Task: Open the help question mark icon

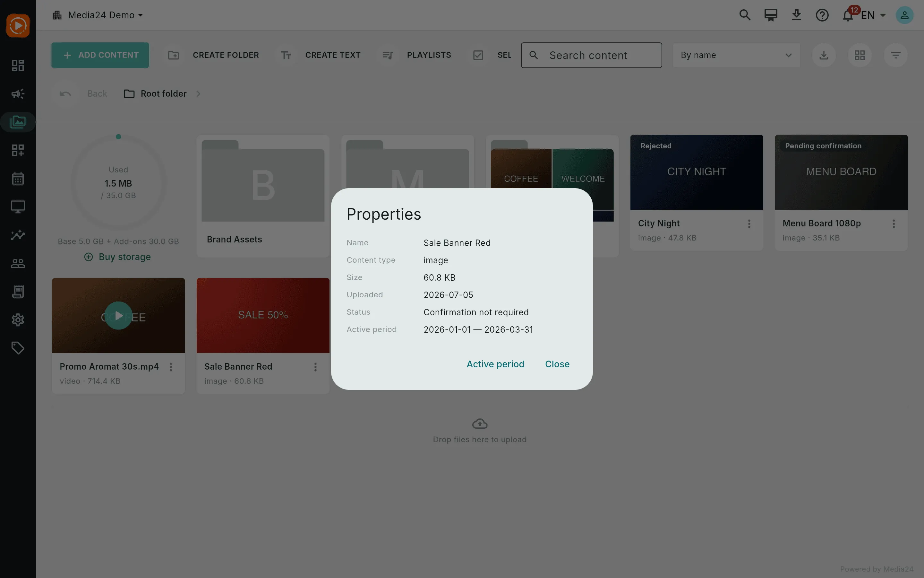Action: coord(822,15)
